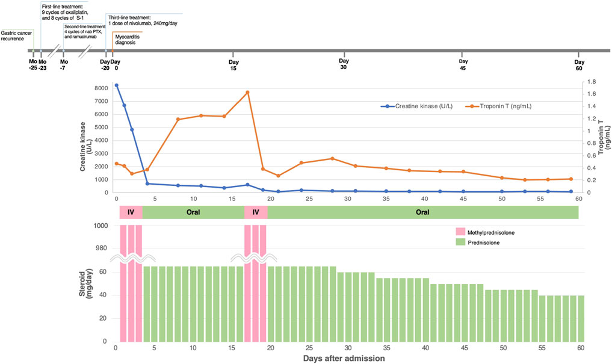Click the first pink IV segment
The height and width of the screenshot is (364, 612).
click(x=131, y=212)
